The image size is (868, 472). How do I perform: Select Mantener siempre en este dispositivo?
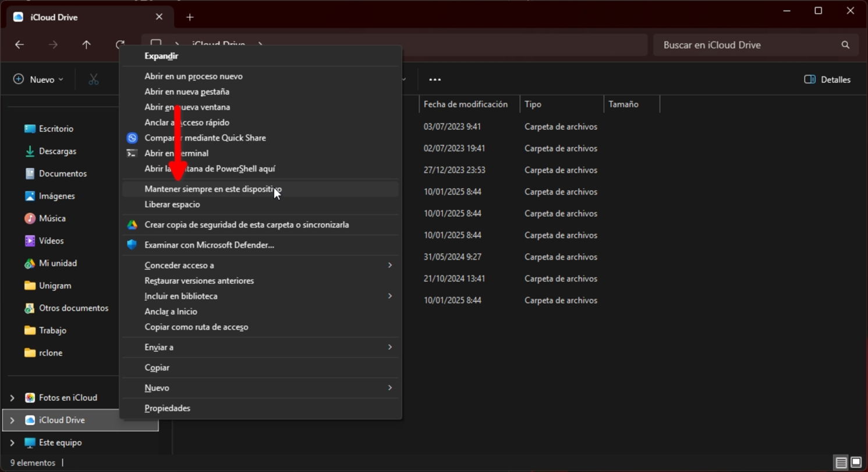coord(260,189)
